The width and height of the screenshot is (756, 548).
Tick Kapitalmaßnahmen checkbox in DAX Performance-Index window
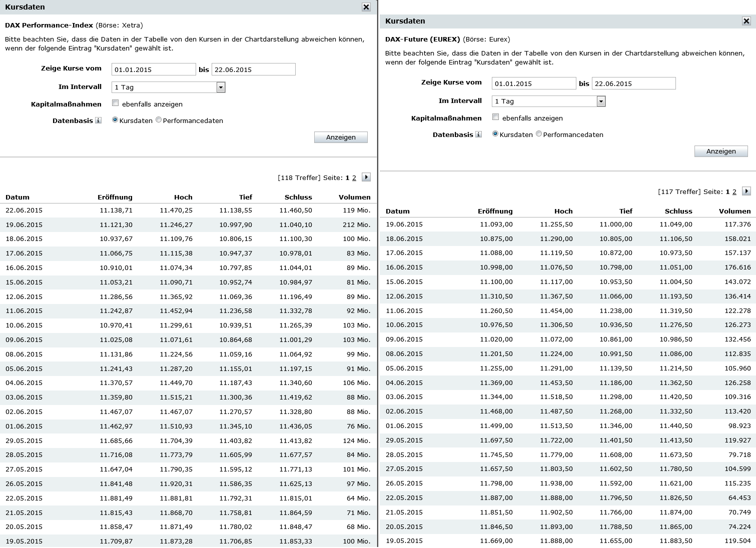point(116,103)
